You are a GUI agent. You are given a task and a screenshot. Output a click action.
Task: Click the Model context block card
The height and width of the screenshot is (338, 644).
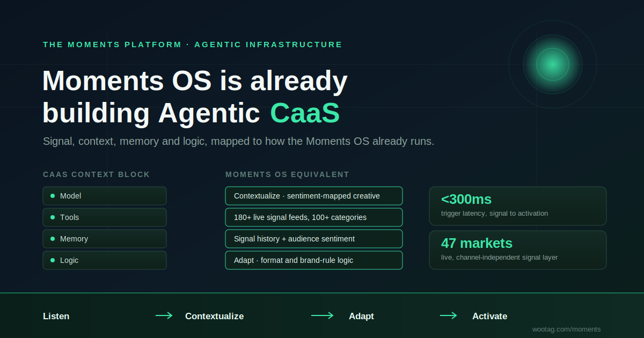point(105,196)
